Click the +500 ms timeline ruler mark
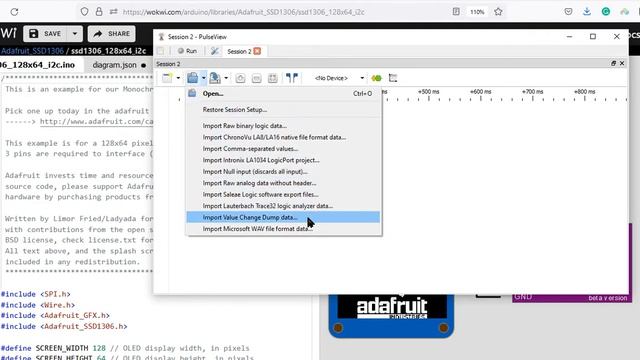Screen dimensions: 640x360 click(429, 92)
